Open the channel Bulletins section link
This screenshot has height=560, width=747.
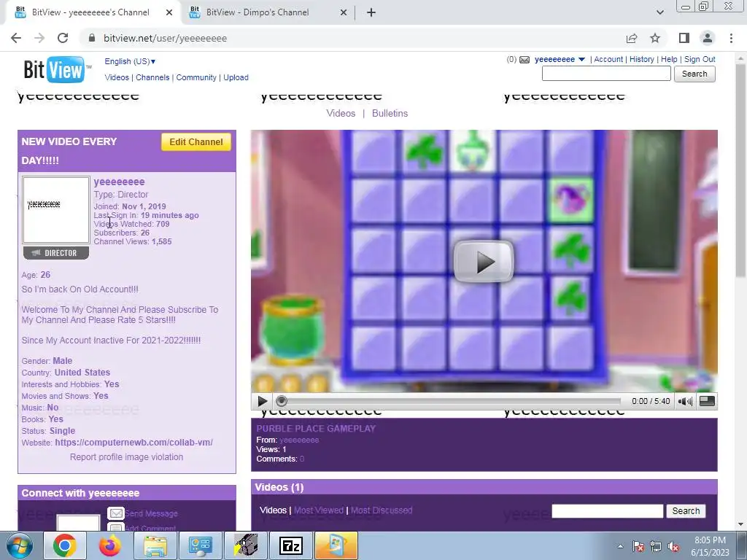[390, 113]
